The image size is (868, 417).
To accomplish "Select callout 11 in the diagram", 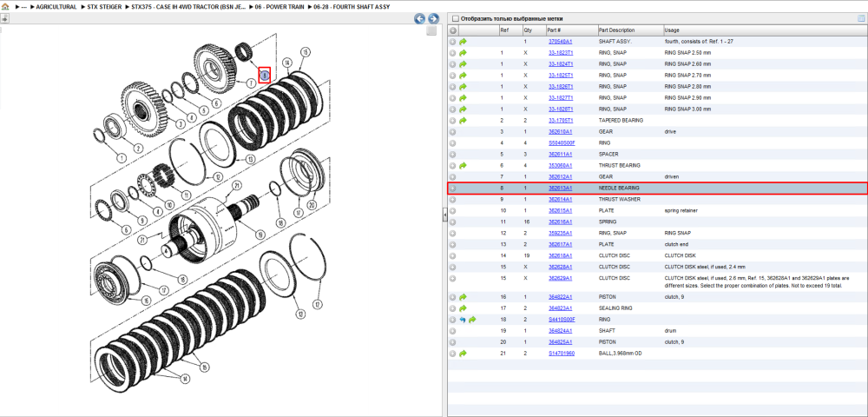I will click(186, 195).
